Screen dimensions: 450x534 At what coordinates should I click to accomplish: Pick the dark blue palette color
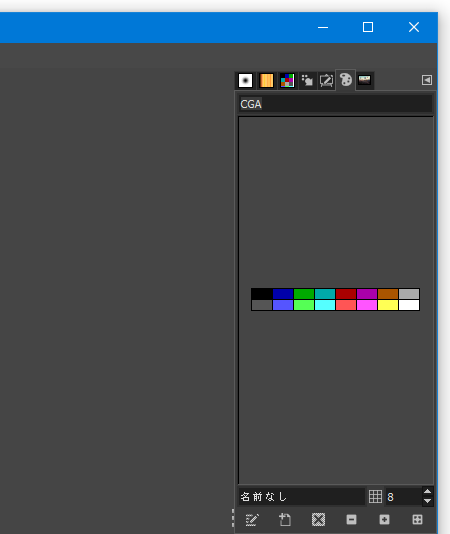pos(283,294)
